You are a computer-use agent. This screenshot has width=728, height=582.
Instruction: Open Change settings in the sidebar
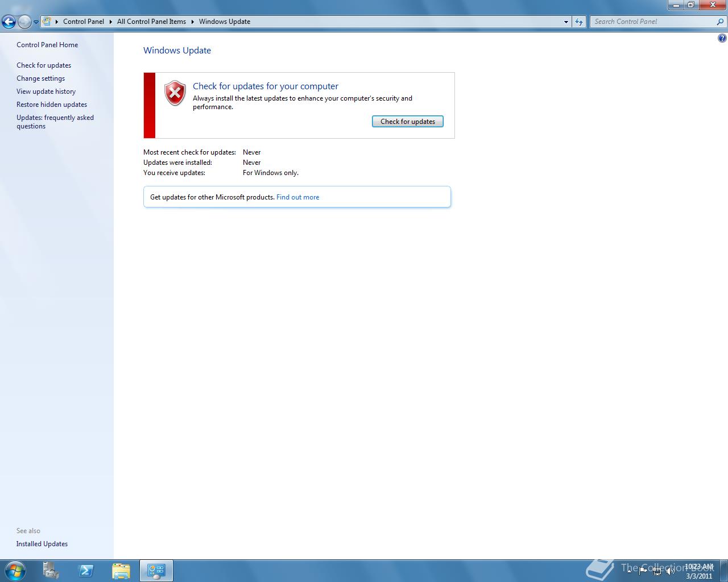(40, 78)
